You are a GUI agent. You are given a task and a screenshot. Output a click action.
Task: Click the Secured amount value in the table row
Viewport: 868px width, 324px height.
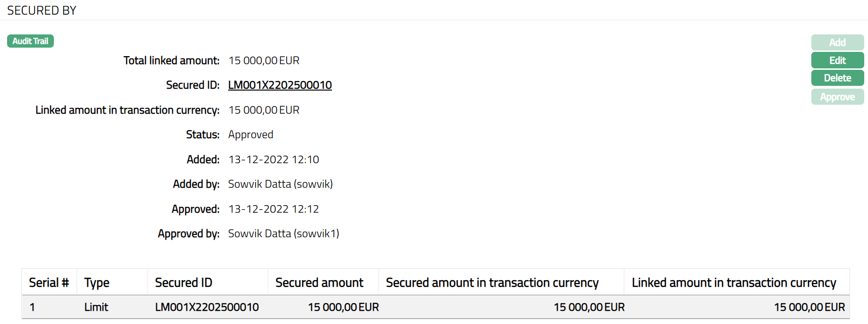[343, 307]
